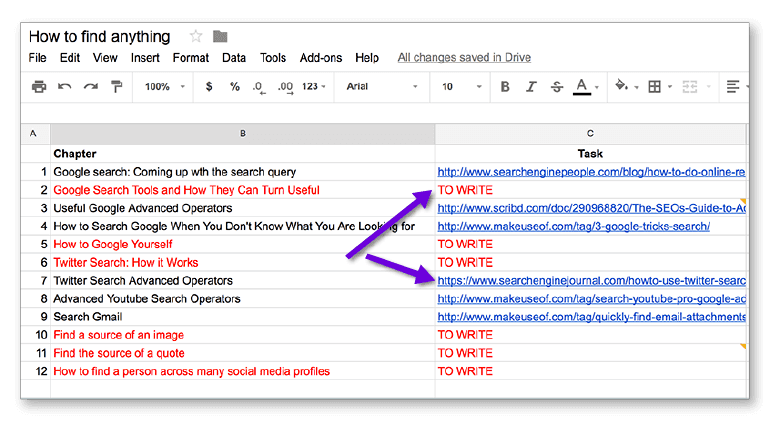Undo the last action

pos(65,87)
